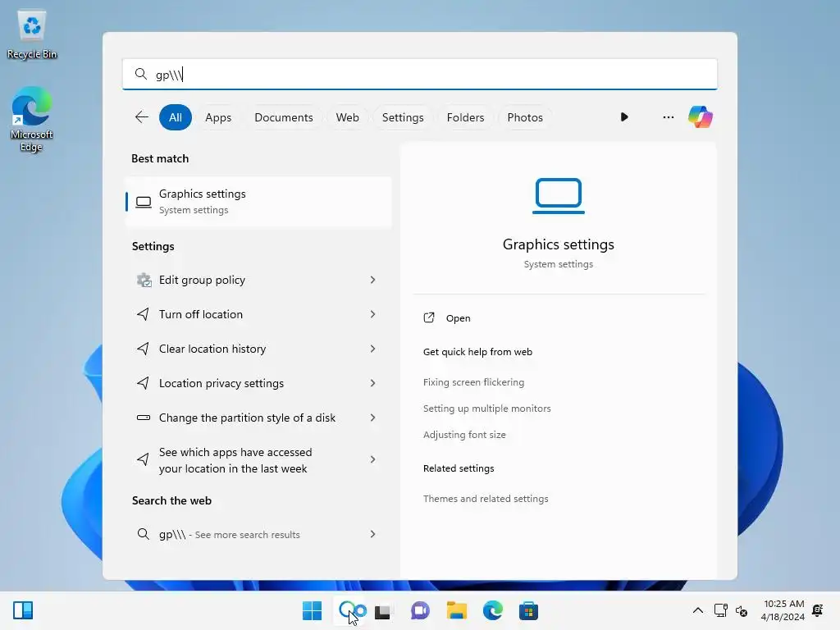The image size is (840, 630).
Task: Open Task View from the taskbar
Action: pyautogui.click(x=382, y=611)
